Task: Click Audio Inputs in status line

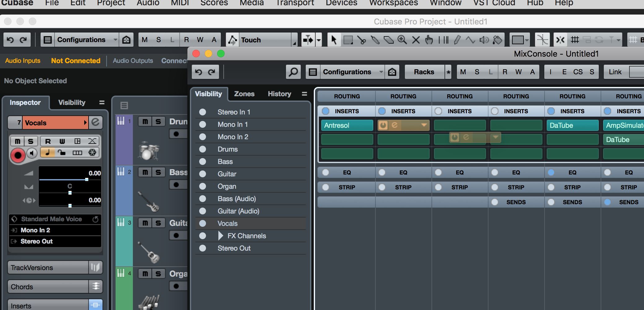Action: [x=23, y=61]
